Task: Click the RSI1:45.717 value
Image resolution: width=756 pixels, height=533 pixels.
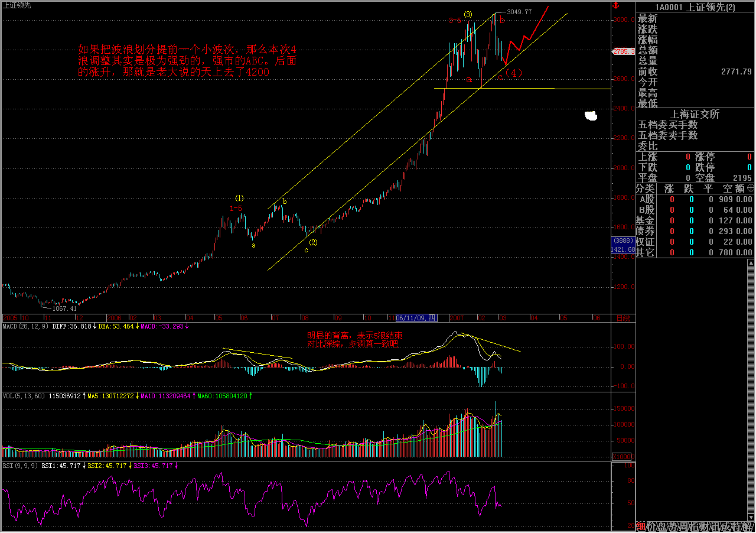Action: tap(61, 466)
